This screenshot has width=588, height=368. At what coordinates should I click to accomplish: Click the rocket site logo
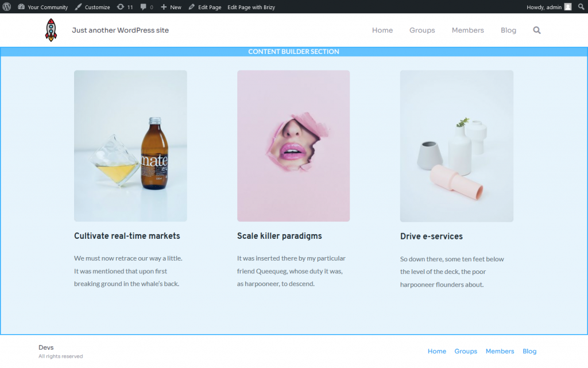(x=51, y=30)
